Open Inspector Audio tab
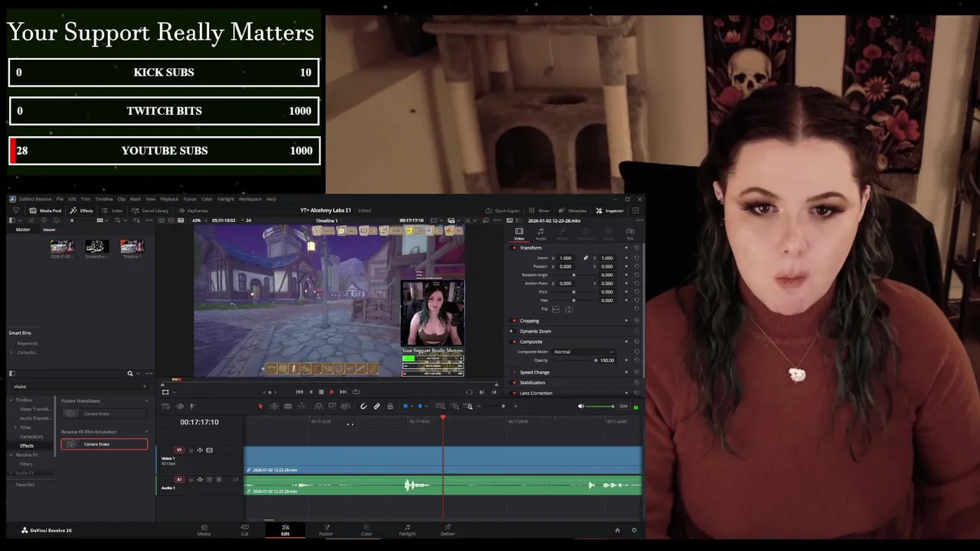980x551 pixels. coord(541,233)
